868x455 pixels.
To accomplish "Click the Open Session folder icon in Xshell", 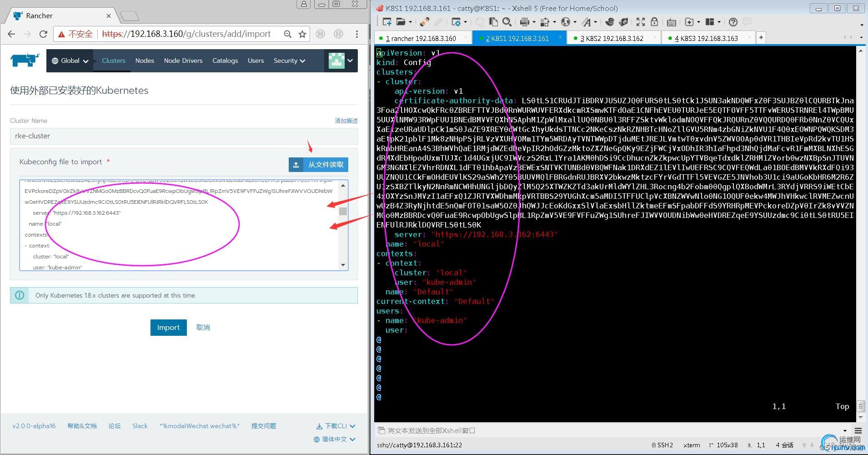I will click(x=401, y=22).
